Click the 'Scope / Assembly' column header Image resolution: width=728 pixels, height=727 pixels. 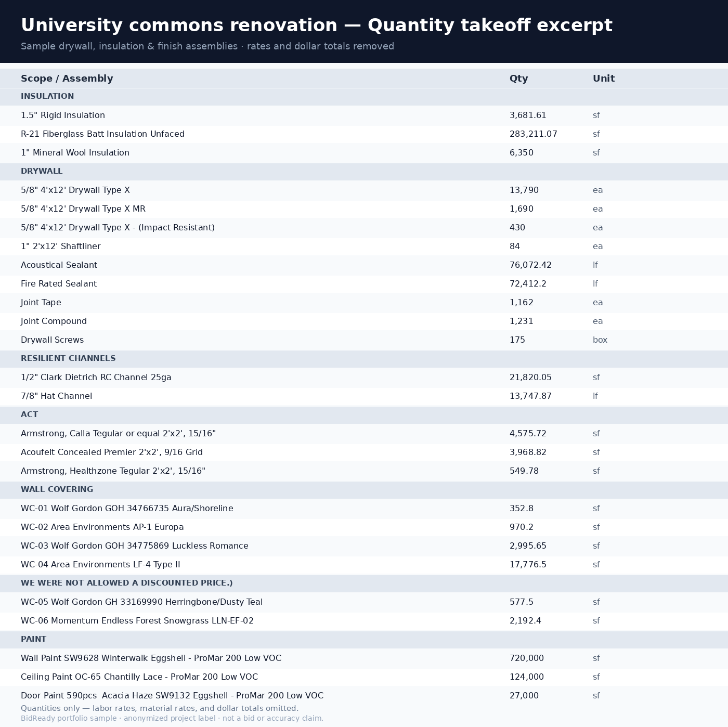coord(67,79)
